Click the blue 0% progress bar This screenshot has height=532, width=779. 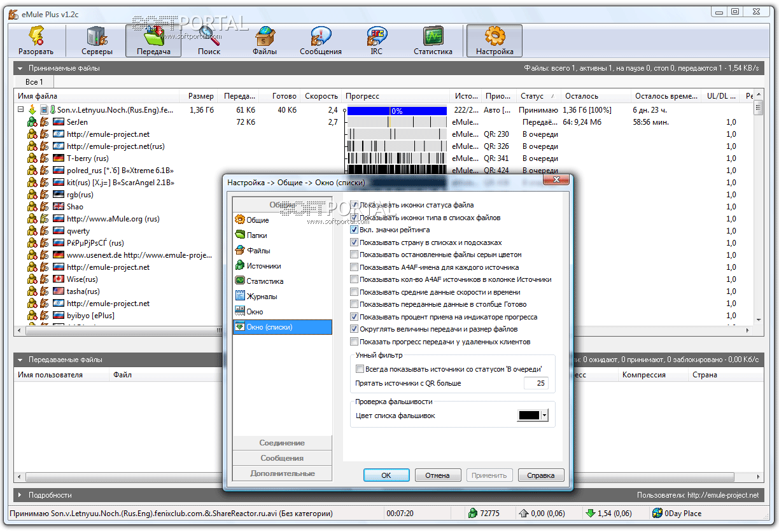coord(397,111)
